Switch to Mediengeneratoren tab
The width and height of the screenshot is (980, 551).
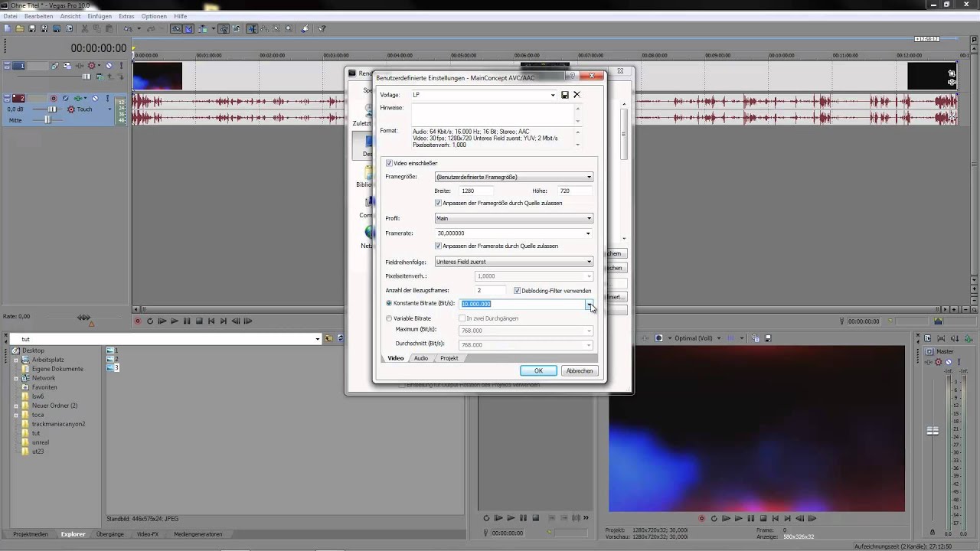pos(198,534)
